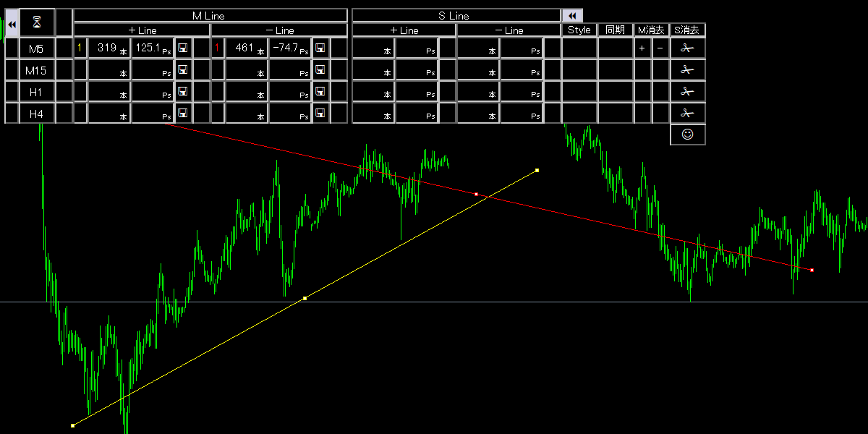Screen dimensions: 868x434
Task: Collapse the S Line section with double arrow
Action: point(572,16)
